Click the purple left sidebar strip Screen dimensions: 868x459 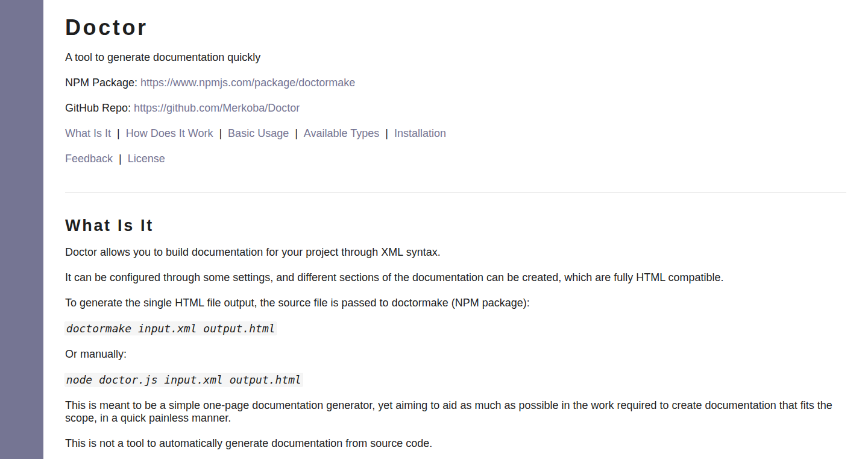click(x=22, y=229)
